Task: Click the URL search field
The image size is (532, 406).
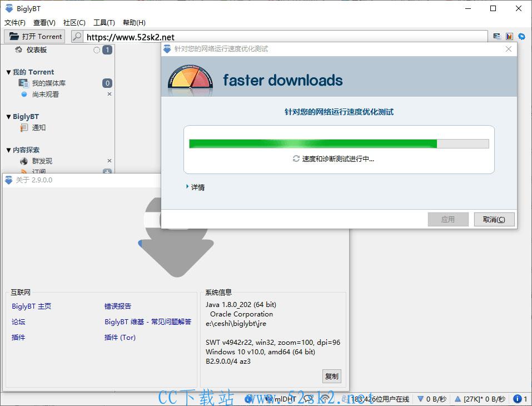Action: pyautogui.click(x=285, y=37)
